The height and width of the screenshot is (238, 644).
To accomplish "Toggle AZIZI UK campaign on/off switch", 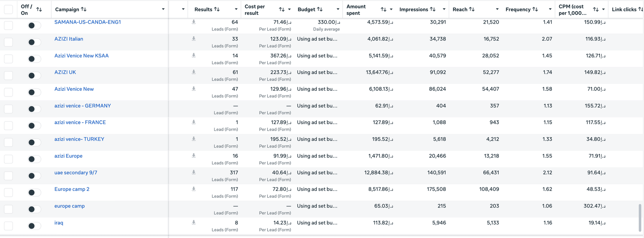I will click(34, 76).
